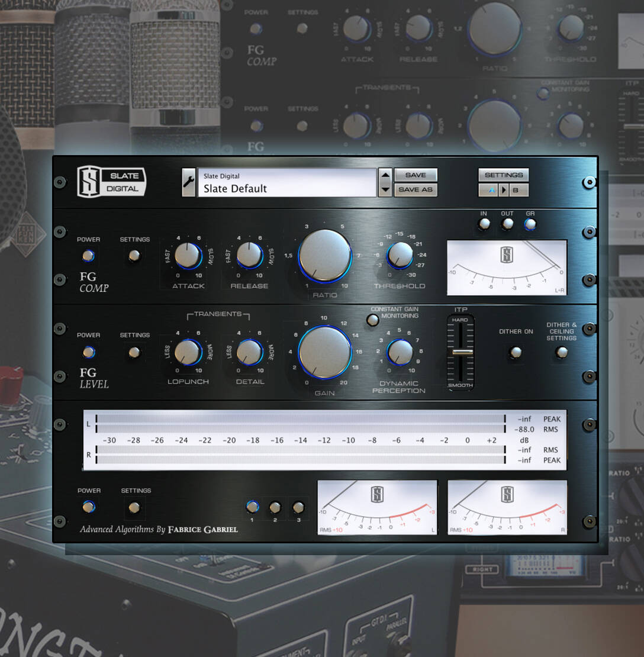Open the top SETTINGS button
The image size is (644, 657).
coord(503,175)
